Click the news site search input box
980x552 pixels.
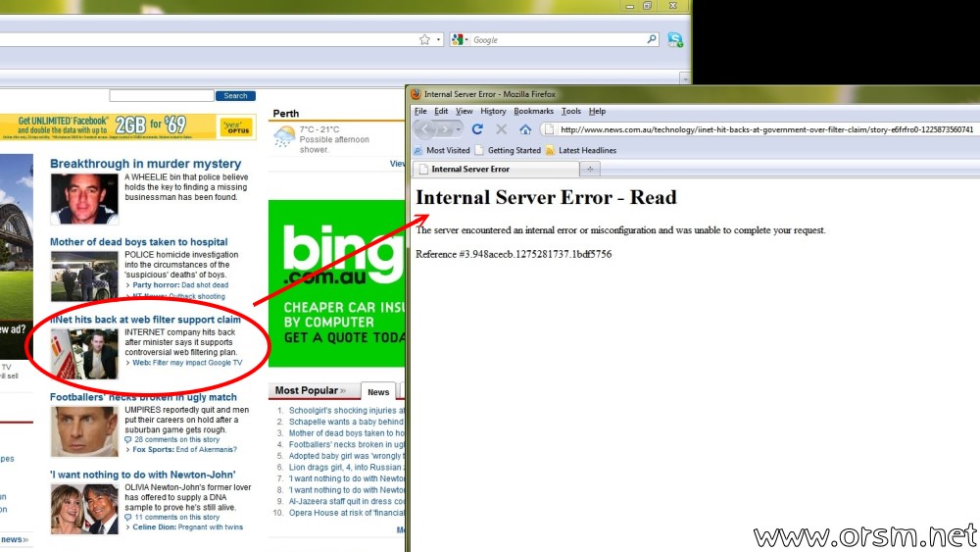[162, 96]
